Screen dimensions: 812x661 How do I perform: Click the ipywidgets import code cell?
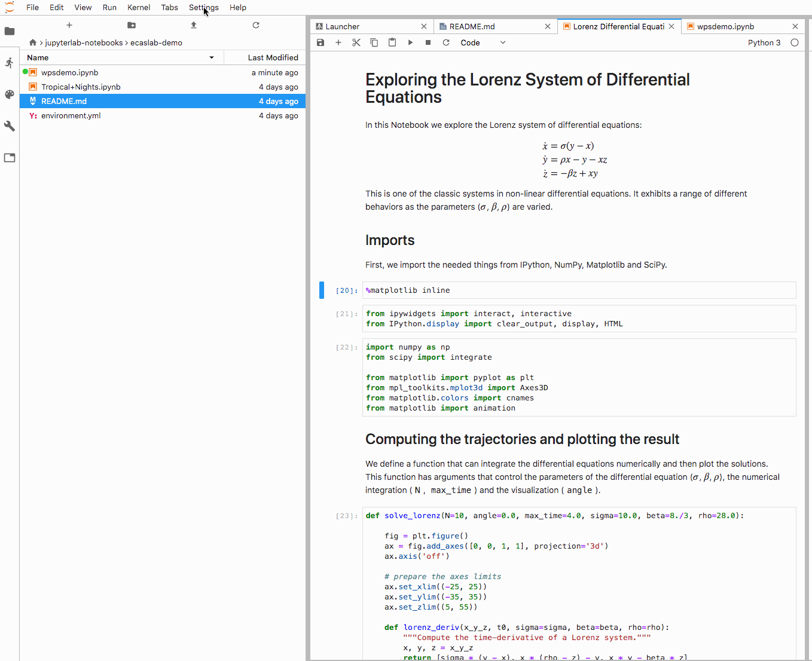pos(579,319)
